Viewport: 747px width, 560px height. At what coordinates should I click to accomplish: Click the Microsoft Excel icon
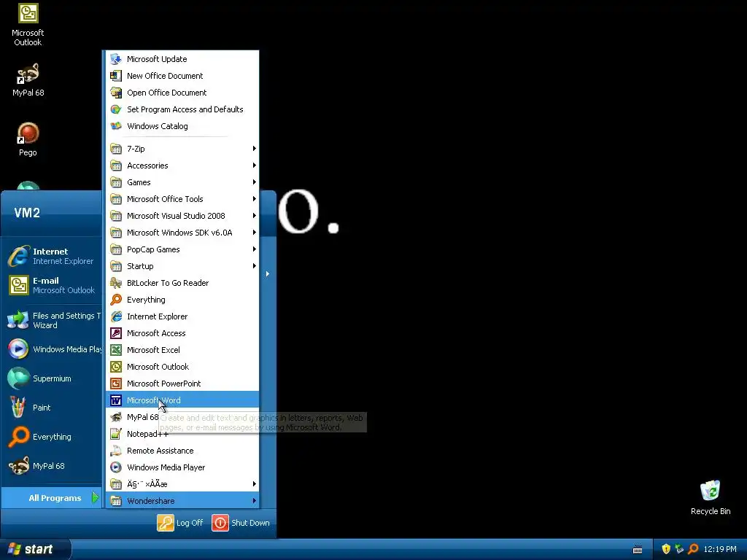pyautogui.click(x=116, y=350)
